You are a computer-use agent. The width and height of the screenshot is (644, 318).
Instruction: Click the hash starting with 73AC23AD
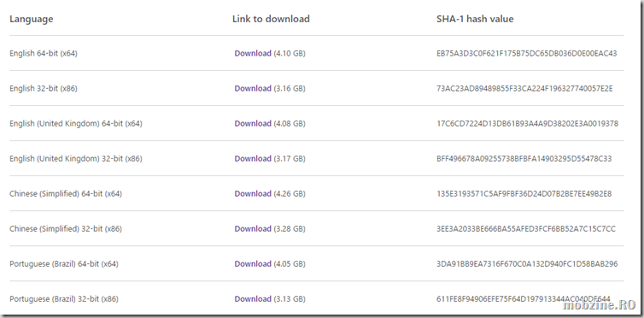point(524,88)
